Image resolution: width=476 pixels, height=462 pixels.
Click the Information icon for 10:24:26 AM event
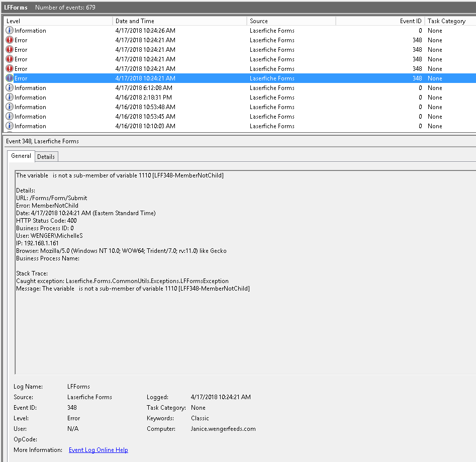(x=10, y=31)
